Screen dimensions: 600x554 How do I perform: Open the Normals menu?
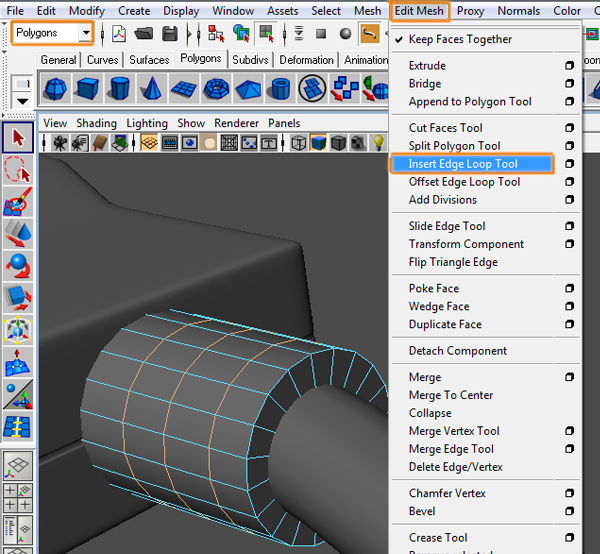pos(518,11)
